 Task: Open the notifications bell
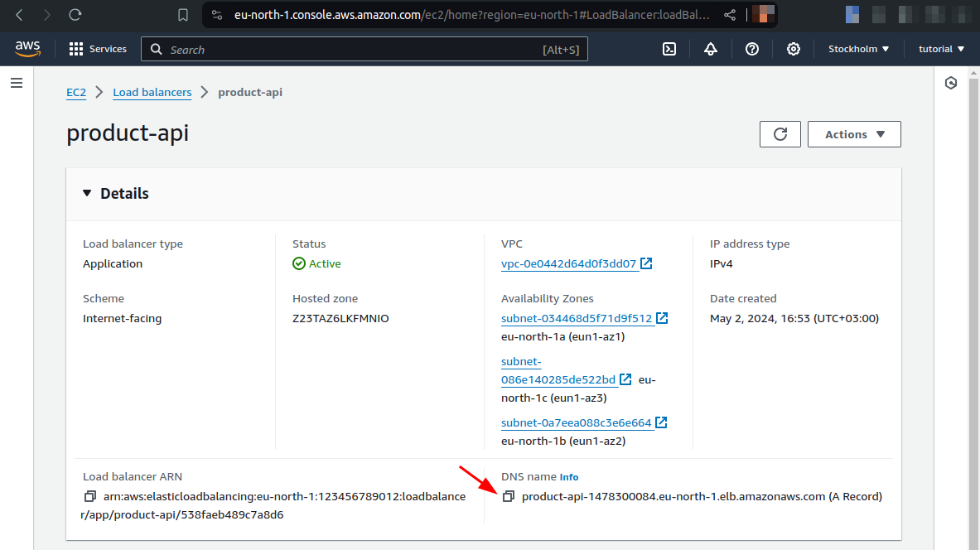(711, 49)
